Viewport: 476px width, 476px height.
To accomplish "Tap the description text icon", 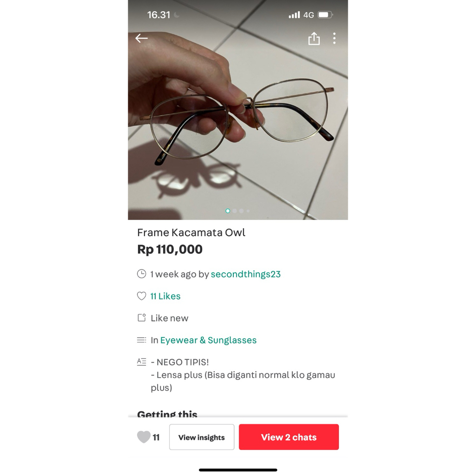I will click(x=141, y=362).
